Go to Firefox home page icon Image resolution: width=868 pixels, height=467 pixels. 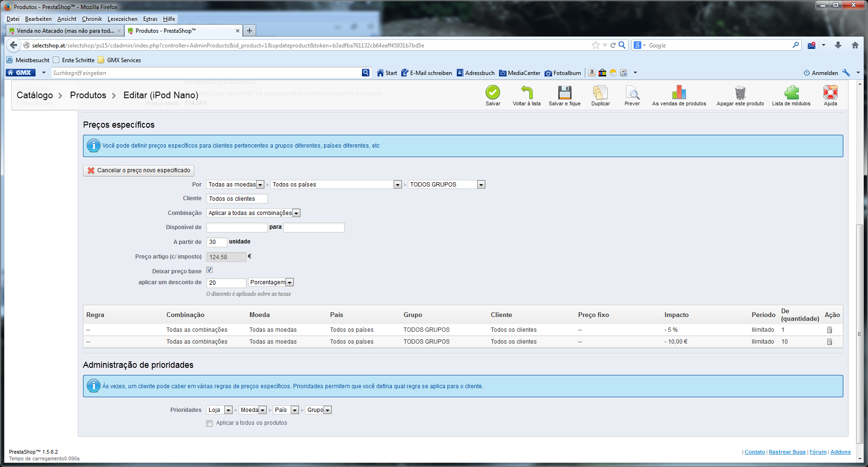(855, 45)
